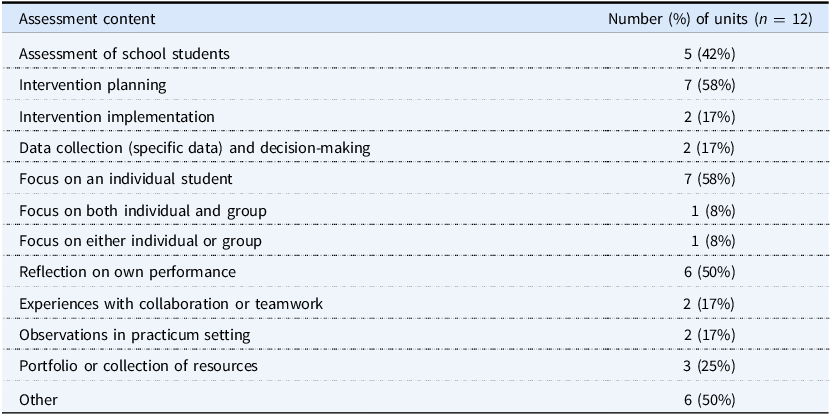Select 'Portfolio or collection of resources'

tap(138, 366)
